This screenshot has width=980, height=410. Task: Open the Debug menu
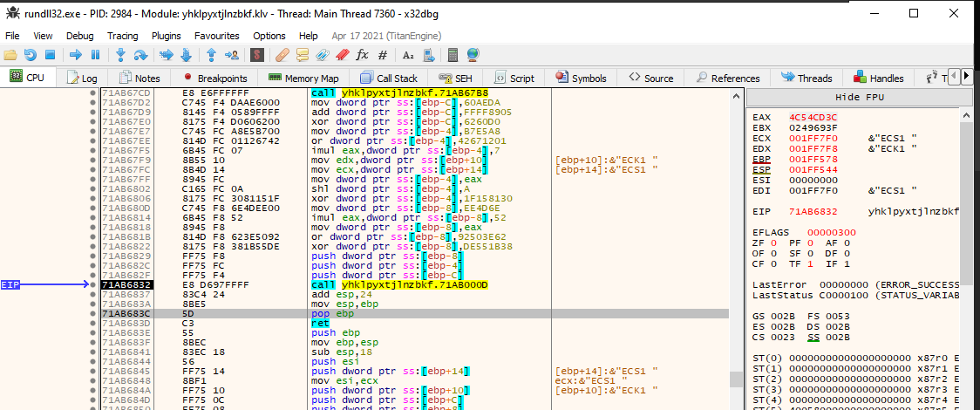pyautogui.click(x=80, y=36)
